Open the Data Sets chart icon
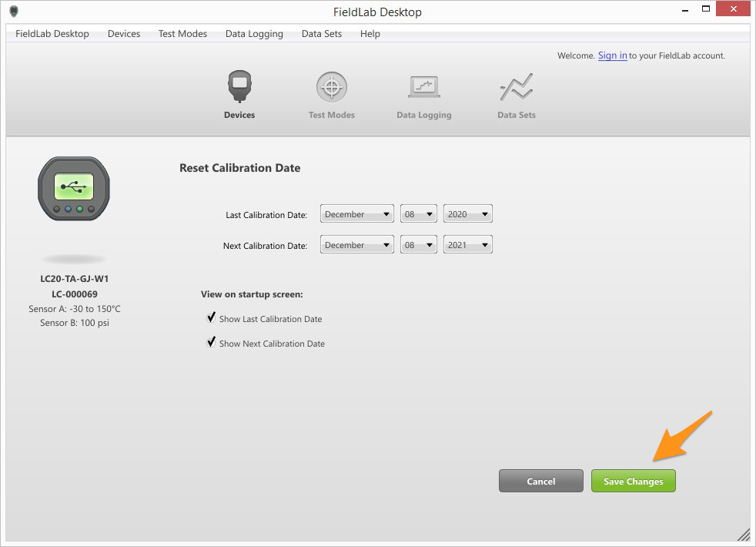 [517, 87]
